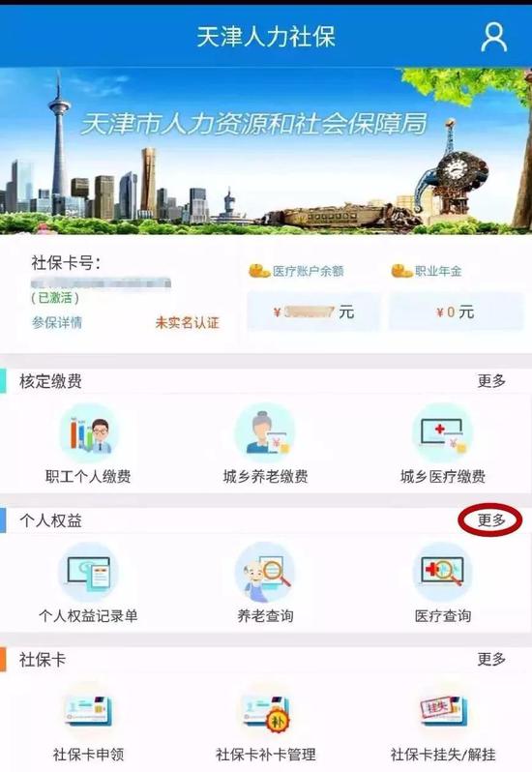
Task: Open 社保卡补卡管理 icon
Action: (x=265, y=712)
